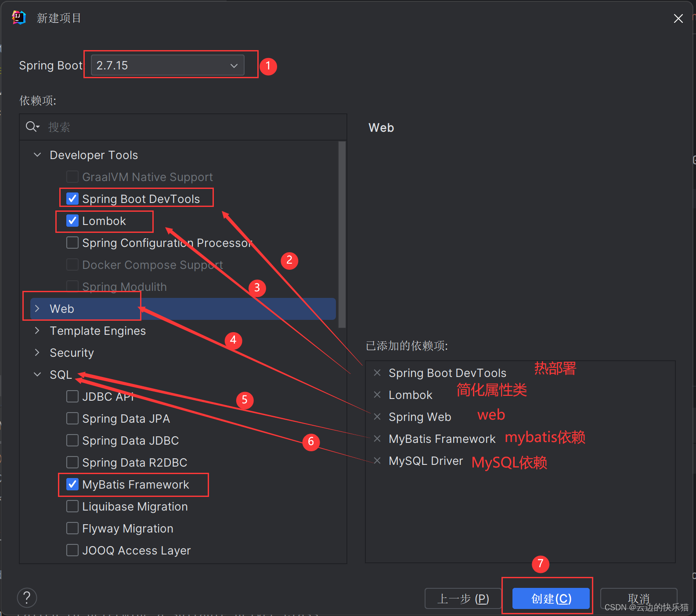
Task: Click the Create (创建) button
Action: point(551,598)
